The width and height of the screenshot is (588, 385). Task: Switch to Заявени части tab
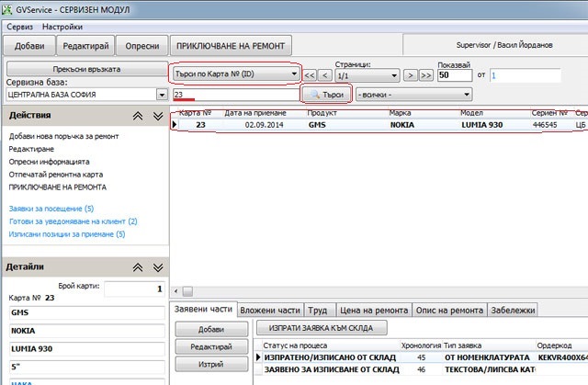pos(203,310)
